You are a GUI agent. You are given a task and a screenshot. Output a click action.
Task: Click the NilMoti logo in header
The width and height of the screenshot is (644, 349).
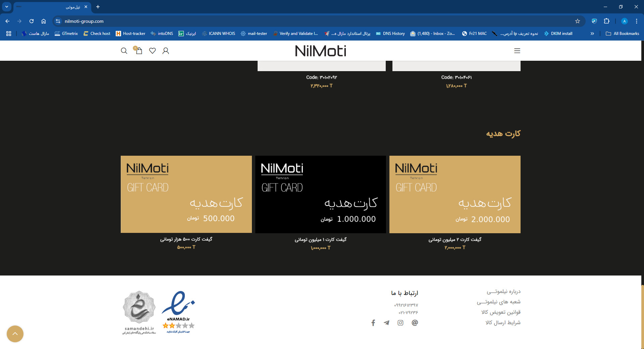(320, 51)
